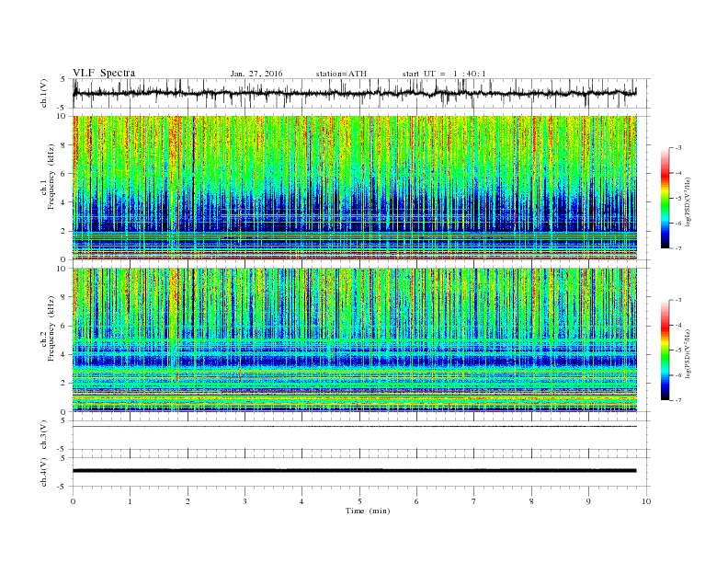Click the "ch.1(V)" waveform axis label

44,94
